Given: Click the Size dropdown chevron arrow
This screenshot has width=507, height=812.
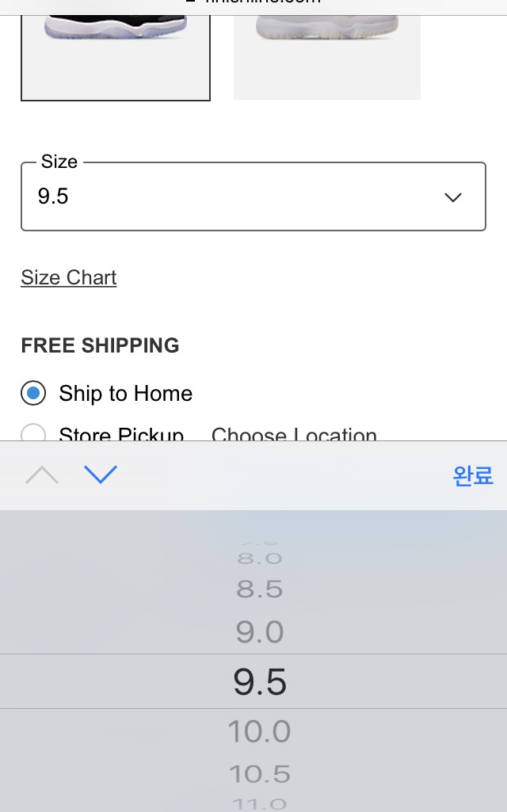Looking at the screenshot, I should [x=452, y=197].
